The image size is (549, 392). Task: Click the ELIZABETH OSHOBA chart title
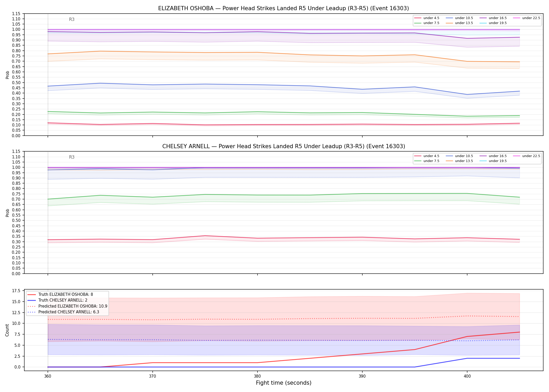(x=283, y=8)
